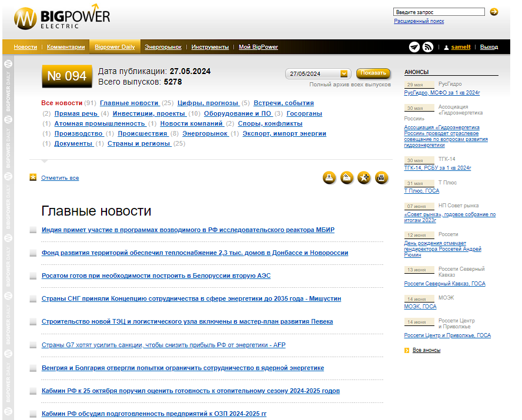Show Все новости category
Screen dimensions: 522x420
pyautogui.click(x=62, y=103)
